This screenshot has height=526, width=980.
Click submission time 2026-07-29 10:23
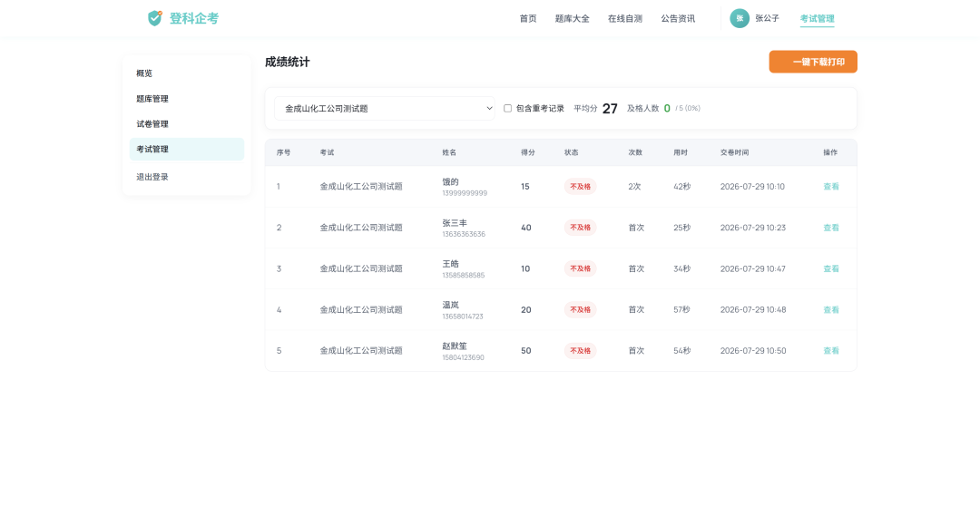[x=753, y=228]
